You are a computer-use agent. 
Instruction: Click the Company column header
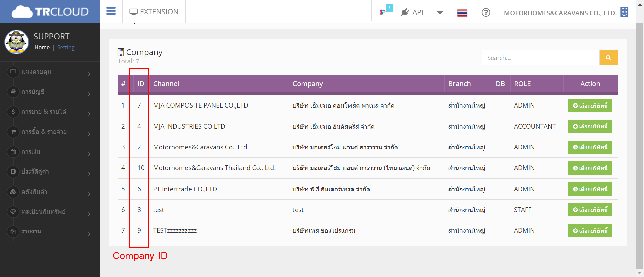(x=308, y=84)
